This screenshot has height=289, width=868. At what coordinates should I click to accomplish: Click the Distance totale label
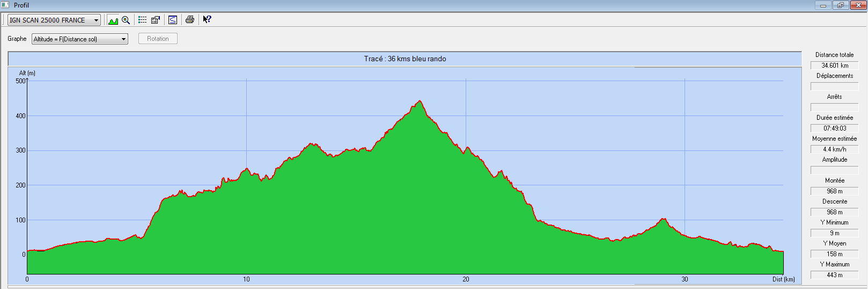pyautogui.click(x=834, y=55)
